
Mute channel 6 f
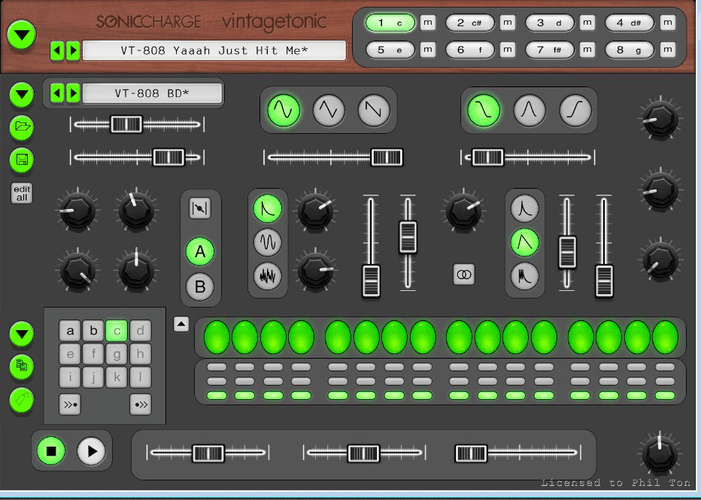click(507, 49)
